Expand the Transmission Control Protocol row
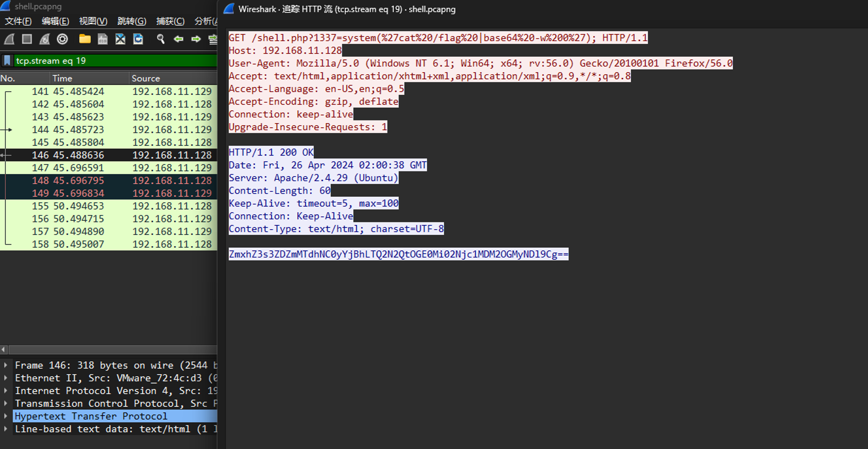The width and height of the screenshot is (868, 449). (x=6, y=404)
